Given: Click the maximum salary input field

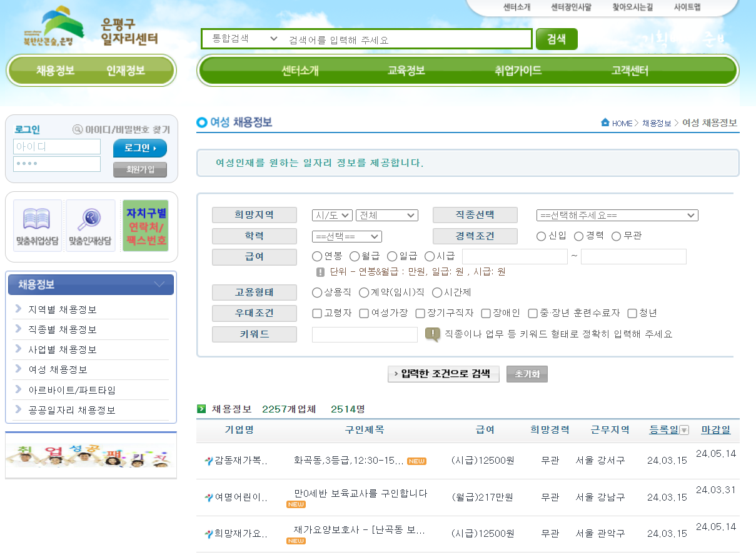Looking at the screenshot, I should tap(633, 256).
